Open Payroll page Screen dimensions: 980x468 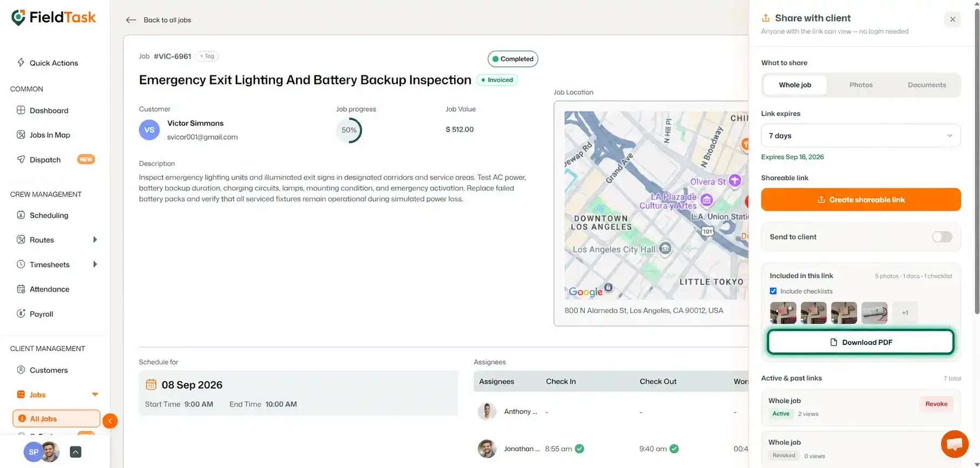[41, 314]
